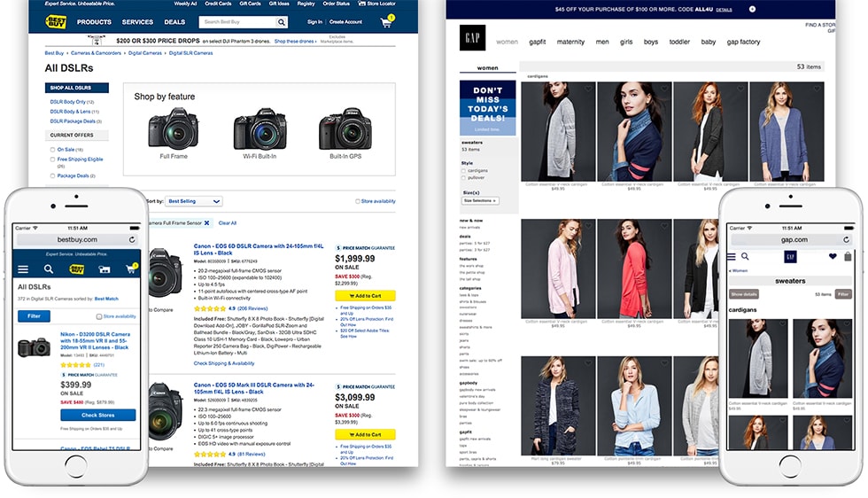Open the Best Selling sort dropdown

[194, 202]
